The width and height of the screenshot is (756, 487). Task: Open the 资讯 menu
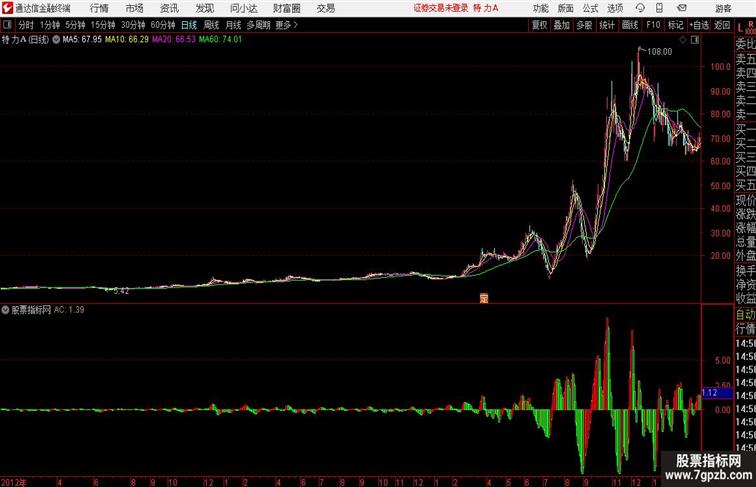click(169, 8)
